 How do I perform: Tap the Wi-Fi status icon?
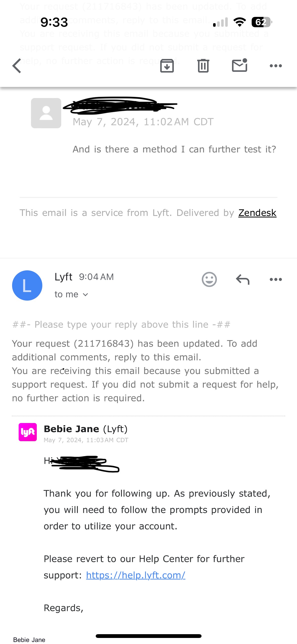[239, 22]
